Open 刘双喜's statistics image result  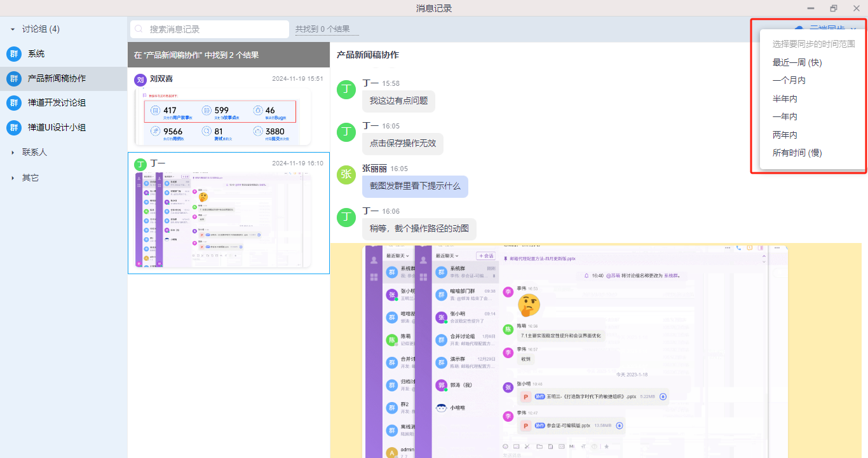tap(222, 118)
